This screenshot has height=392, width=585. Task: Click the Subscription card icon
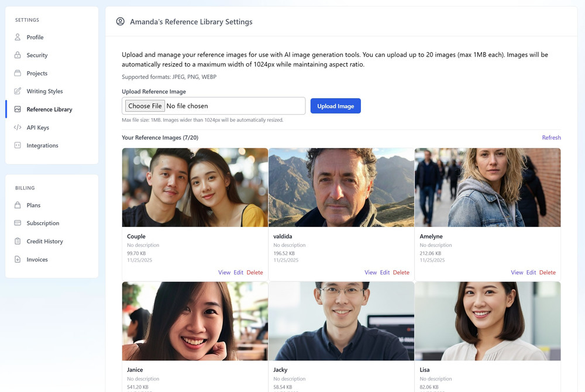(18, 223)
